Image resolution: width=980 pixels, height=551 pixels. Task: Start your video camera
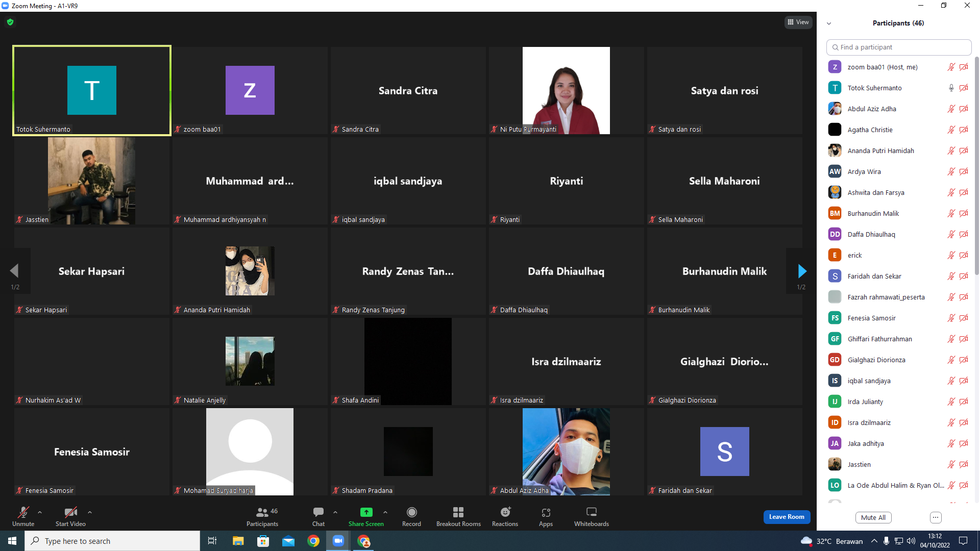coord(70,516)
